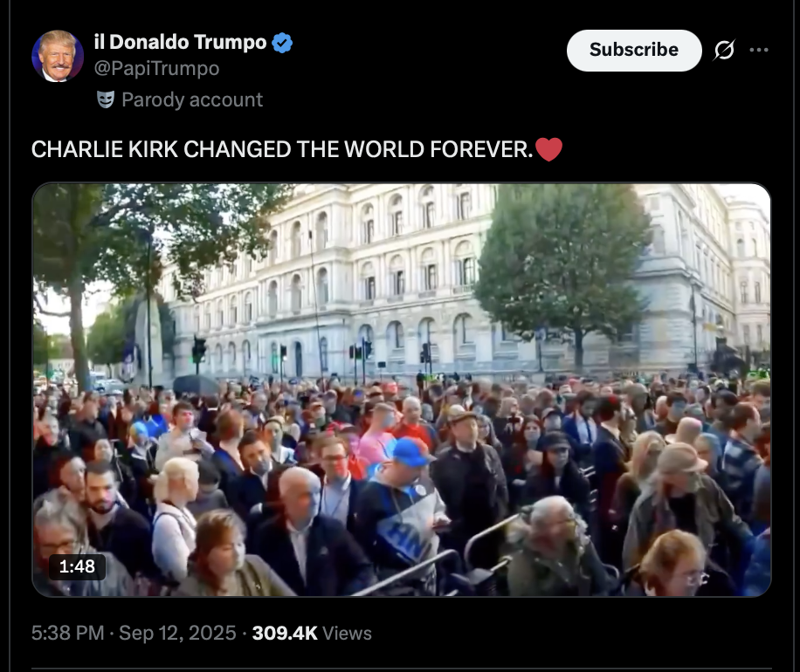Open il Donaldo Trumpo's profile avatar
Image resolution: width=800 pixels, height=672 pixels.
[58, 56]
